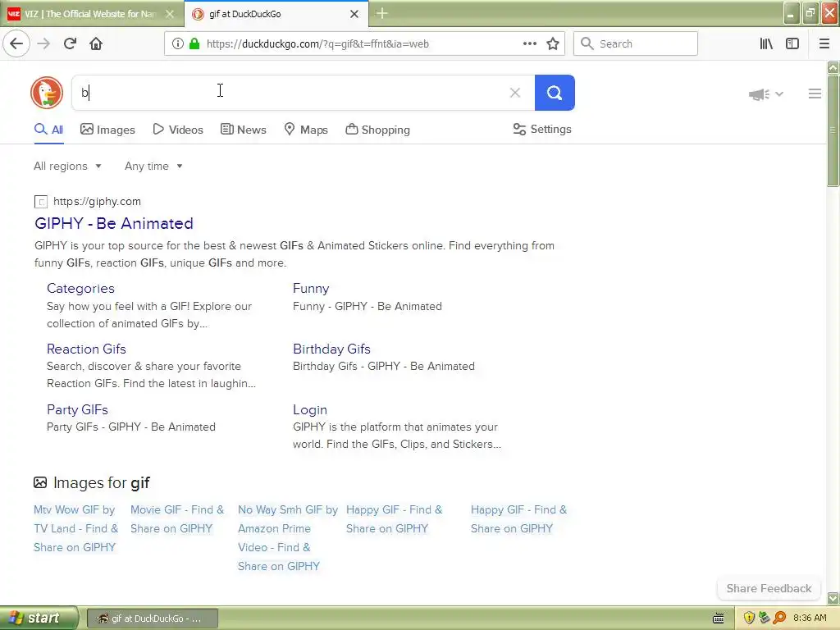The image size is (840, 630).
Task: Clear the DuckDuckGo search box
Action: tap(515, 93)
